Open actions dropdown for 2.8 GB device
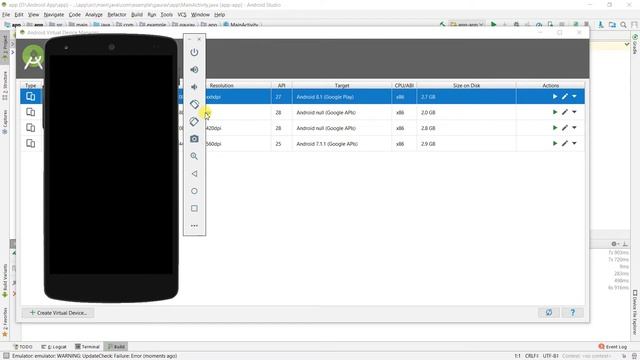The height and width of the screenshot is (360, 640). [x=574, y=128]
